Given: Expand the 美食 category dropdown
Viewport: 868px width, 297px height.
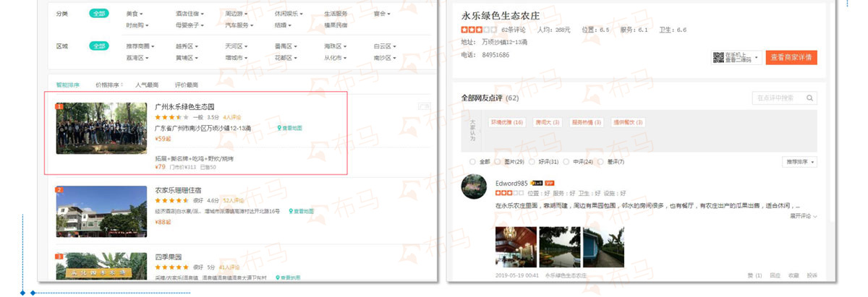Looking at the screenshot, I should [x=135, y=14].
